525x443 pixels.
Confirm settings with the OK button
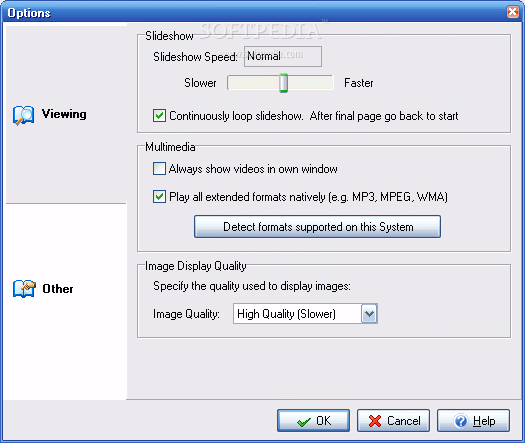[313, 421]
